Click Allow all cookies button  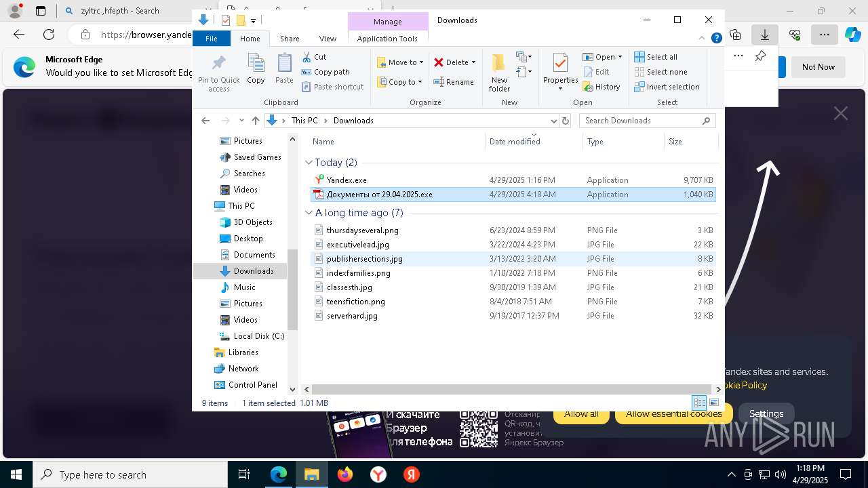(x=581, y=414)
